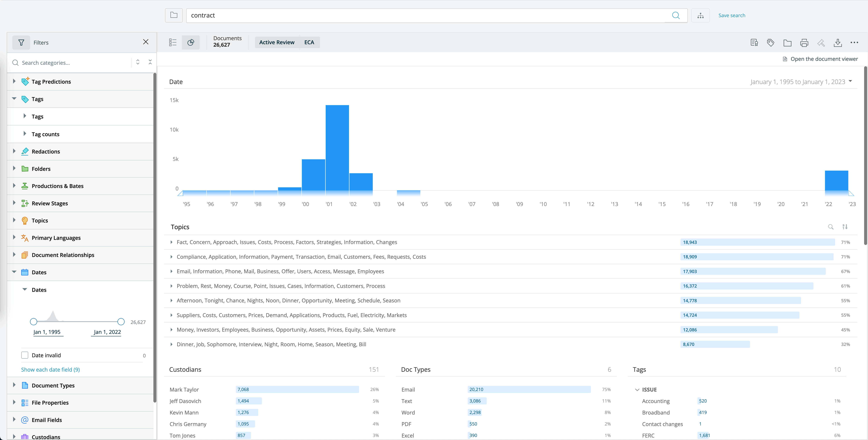This screenshot has width=868, height=440.
Task: Open the tag documents icon
Action: (x=770, y=42)
